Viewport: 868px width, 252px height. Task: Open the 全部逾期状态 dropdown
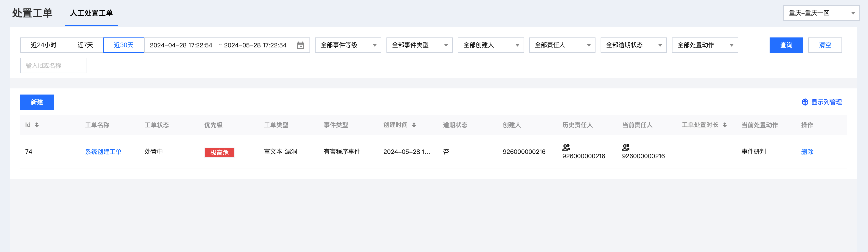click(634, 45)
